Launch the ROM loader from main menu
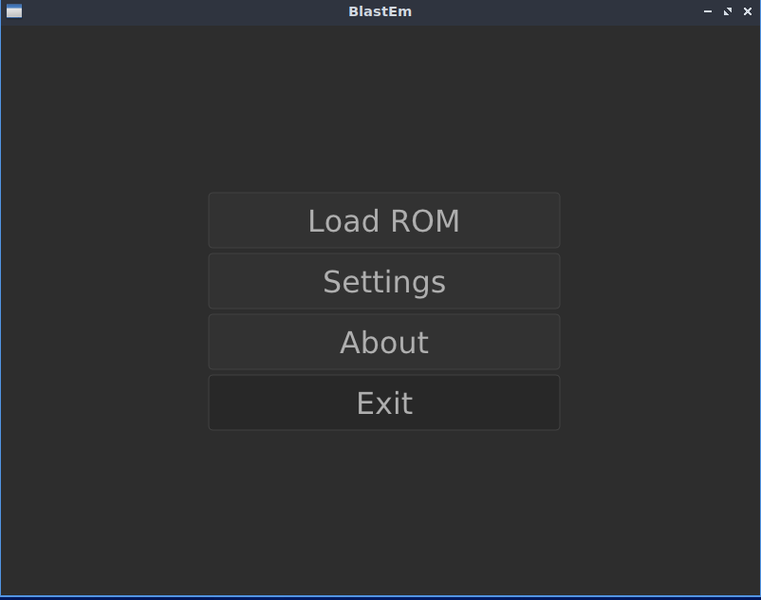Screen dimensions: 761x600 [384, 220]
